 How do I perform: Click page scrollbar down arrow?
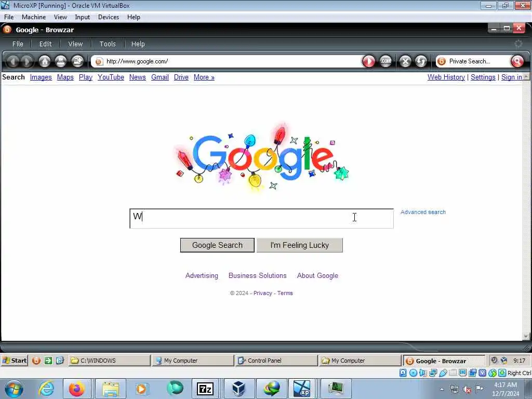(526, 337)
